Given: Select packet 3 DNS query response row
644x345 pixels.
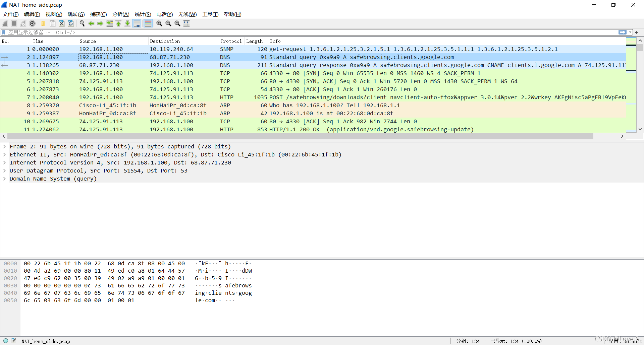Looking at the screenshot, I should (313, 65).
